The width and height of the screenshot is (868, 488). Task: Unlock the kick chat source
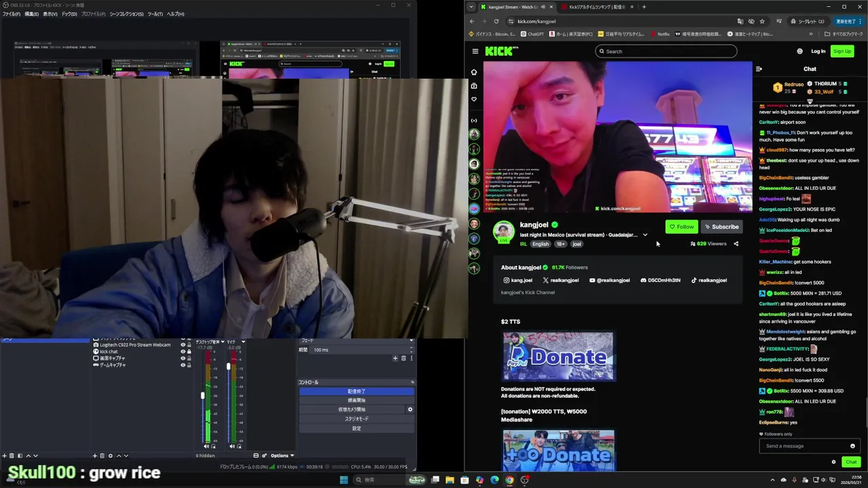(189, 351)
